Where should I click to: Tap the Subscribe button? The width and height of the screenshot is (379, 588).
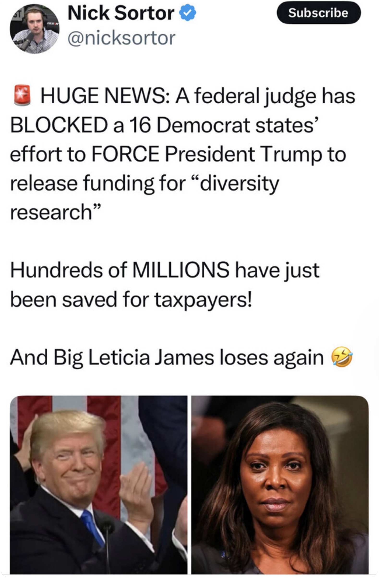click(319, 13)
